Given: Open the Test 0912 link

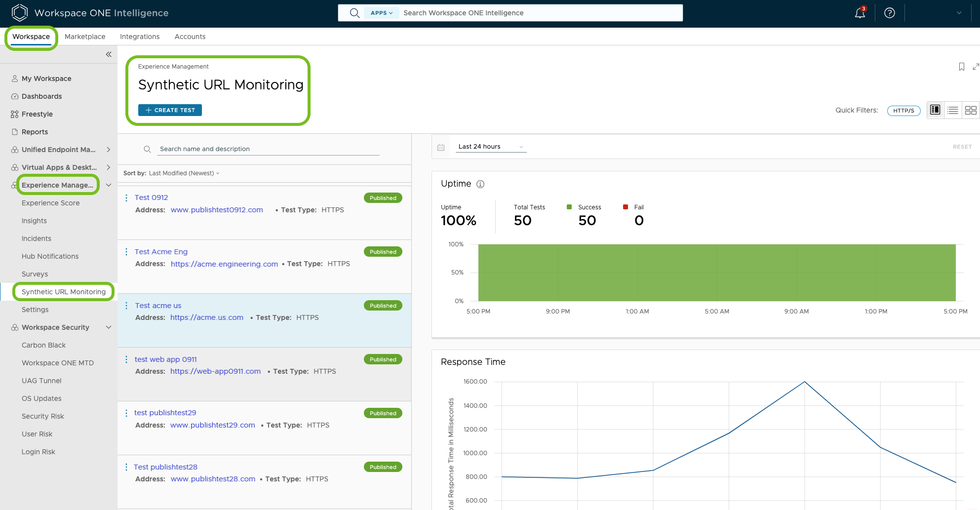Looking at the screenshot, I should (x=151, y=197).
